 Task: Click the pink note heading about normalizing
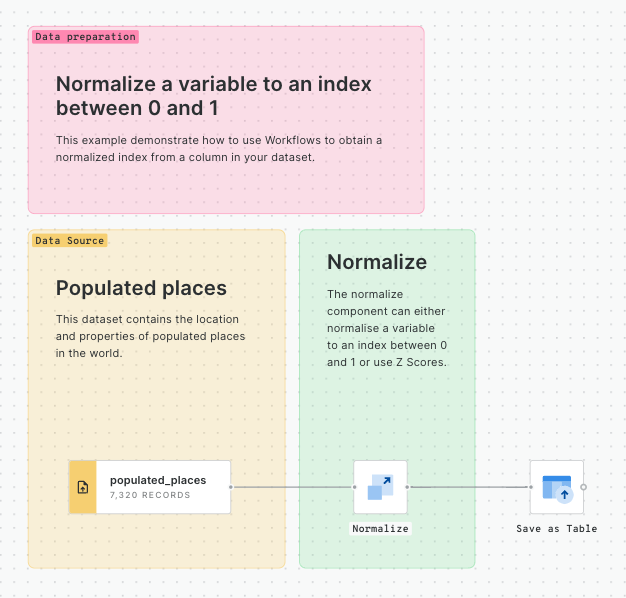[x=213, y=96]
